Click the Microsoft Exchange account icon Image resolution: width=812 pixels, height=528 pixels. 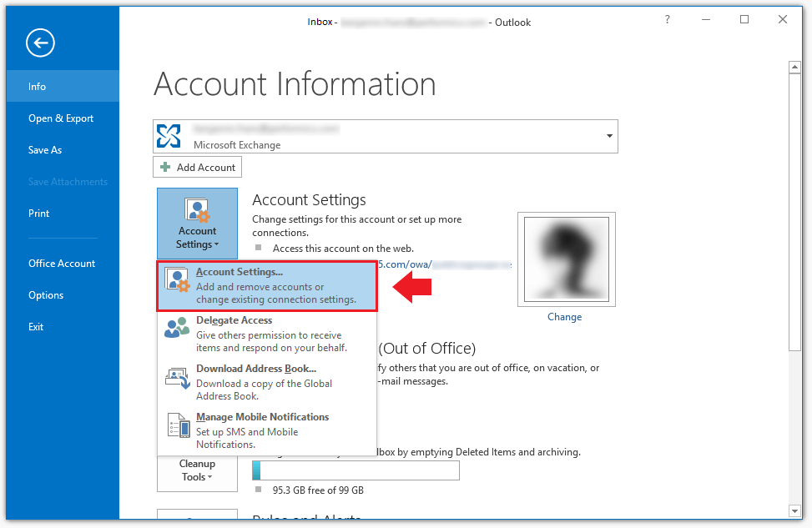(169, 134)
